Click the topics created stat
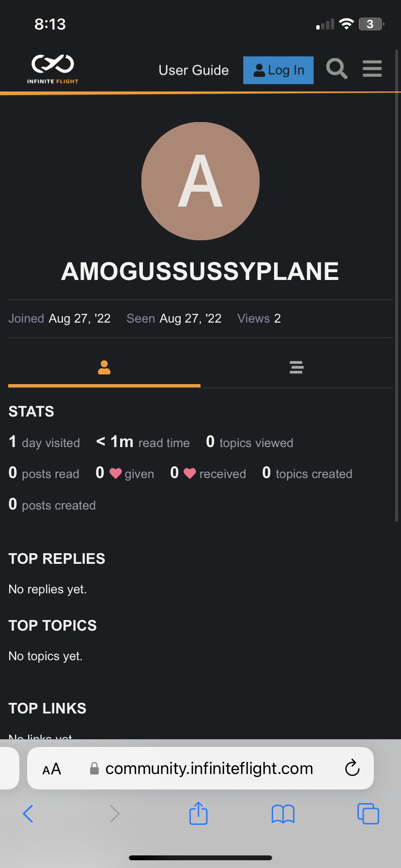Image resolution: width=401 pixels, height=868 pixels. pos(307,473)
